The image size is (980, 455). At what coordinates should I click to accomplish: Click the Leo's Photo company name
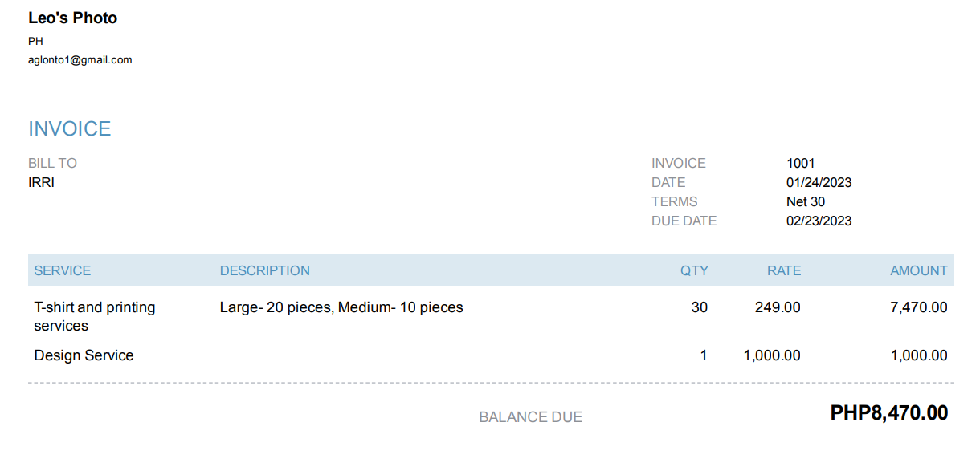[73, 18]
